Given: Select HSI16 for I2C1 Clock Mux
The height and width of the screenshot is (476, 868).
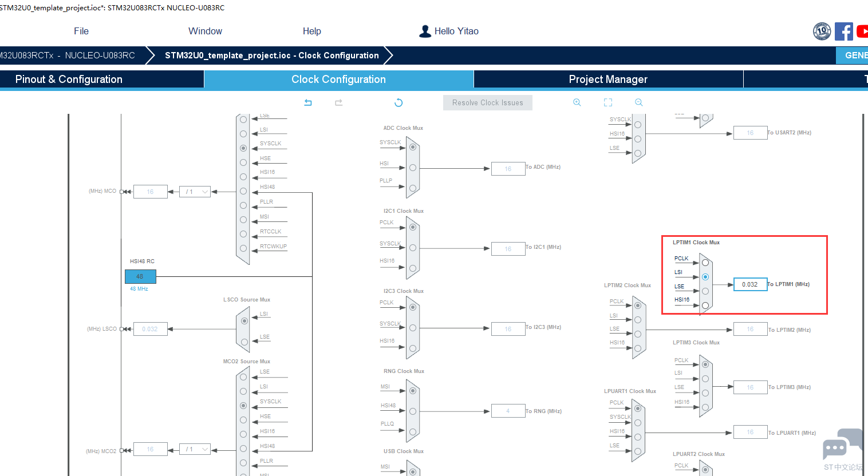Looking at the screenshot, I should [x=413, y=268].
